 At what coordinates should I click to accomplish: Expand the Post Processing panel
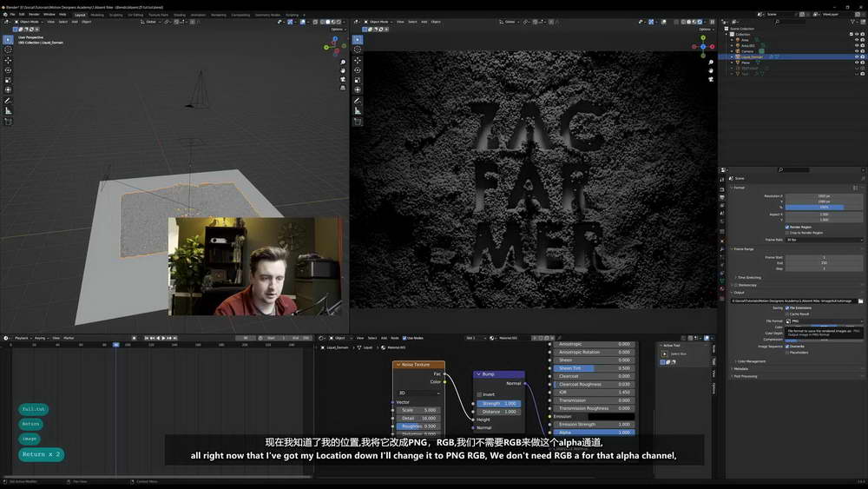(745, 377)
